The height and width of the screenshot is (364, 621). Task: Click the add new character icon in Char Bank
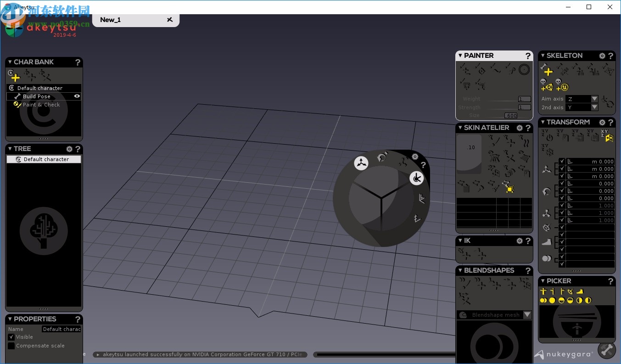pyautogui.click(x=14, y=75)
